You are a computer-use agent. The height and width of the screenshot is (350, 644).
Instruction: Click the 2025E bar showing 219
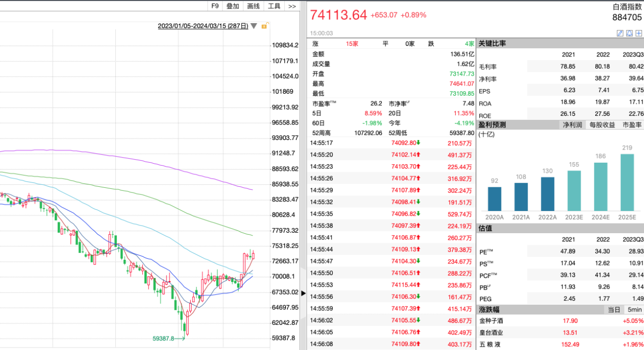627,182
